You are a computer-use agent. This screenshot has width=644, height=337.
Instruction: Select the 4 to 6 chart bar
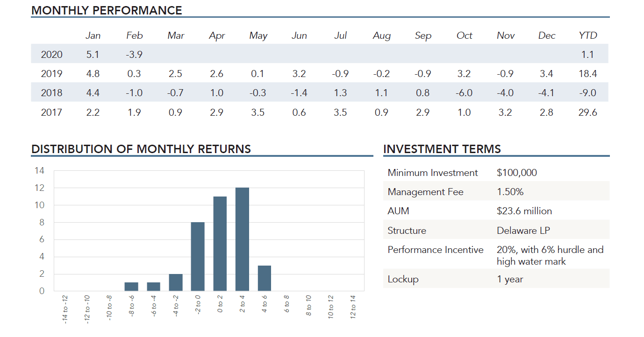[x=265, y=278]
